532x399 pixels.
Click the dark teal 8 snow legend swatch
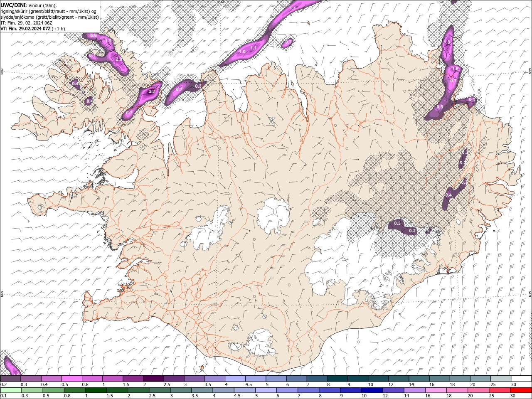(337, 379)
